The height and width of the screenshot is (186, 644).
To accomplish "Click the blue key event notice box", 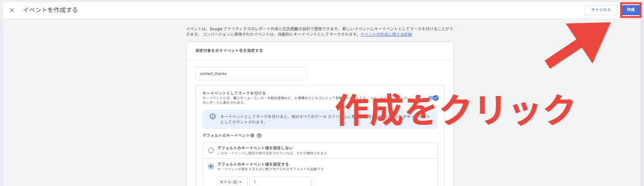I will tap(320, 119).
